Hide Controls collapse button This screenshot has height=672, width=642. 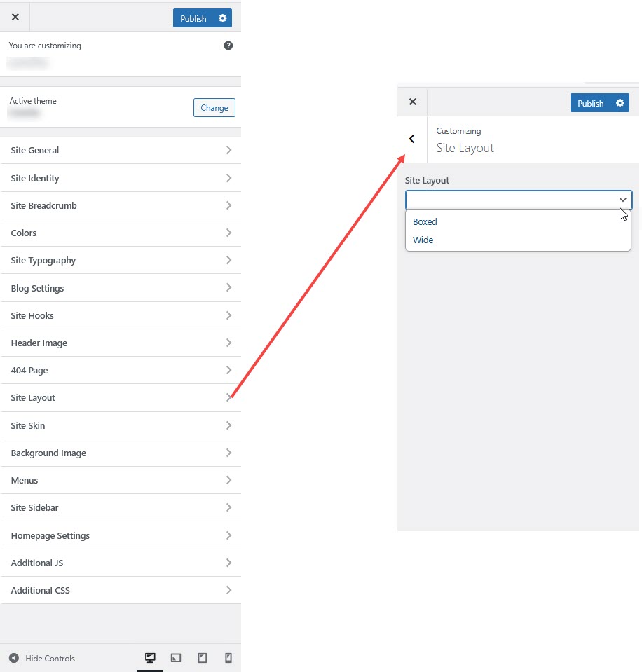(x=42, y=658)
